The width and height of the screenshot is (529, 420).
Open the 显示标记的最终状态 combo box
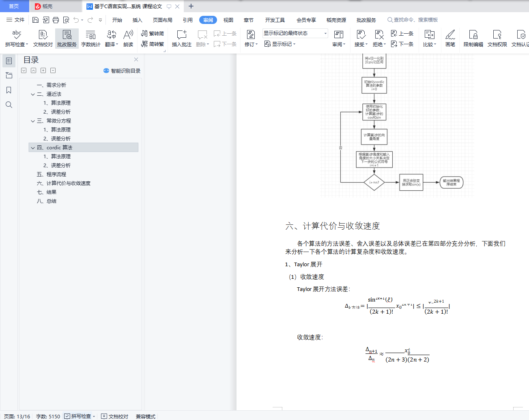[295, 33]
